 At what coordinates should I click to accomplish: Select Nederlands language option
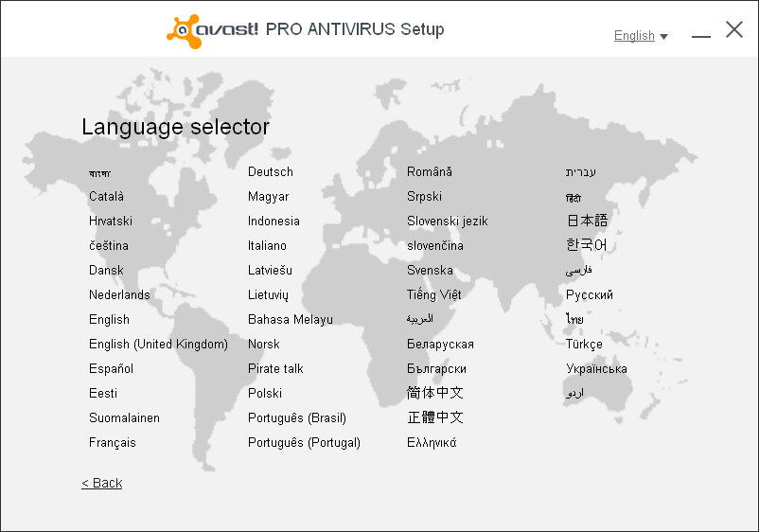119,294
